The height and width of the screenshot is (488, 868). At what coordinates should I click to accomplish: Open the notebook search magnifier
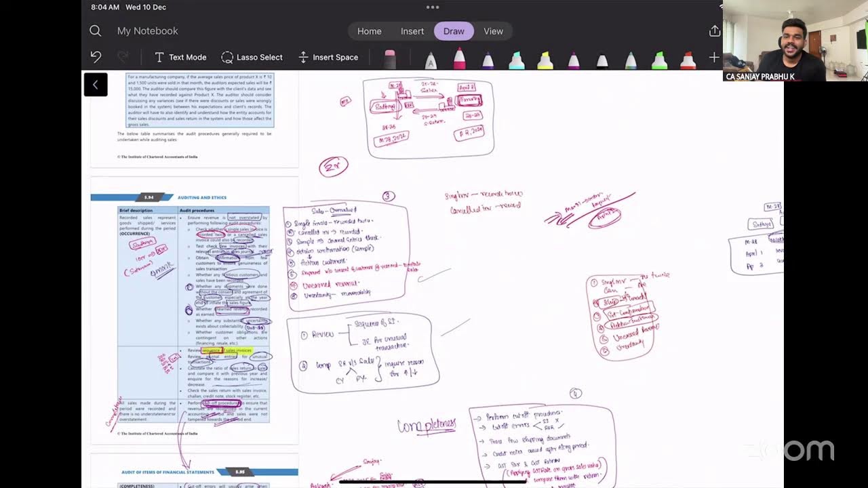point(95,31)
